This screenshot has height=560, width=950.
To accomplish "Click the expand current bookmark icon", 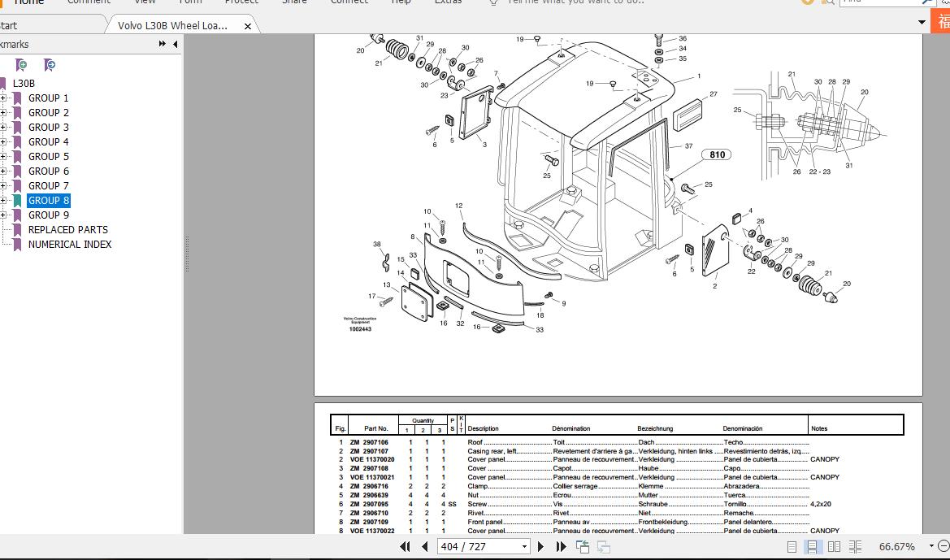I will (x=21, y=65).
